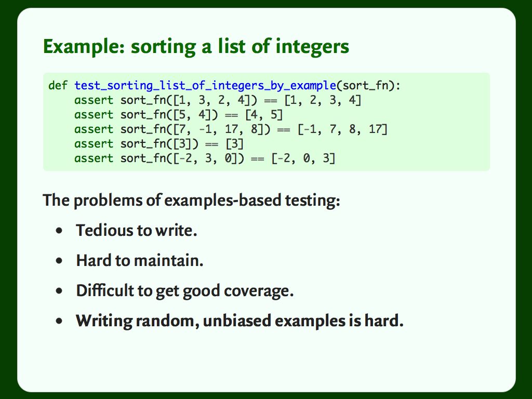Click the bullet 'Hard to maintain.'
The image size is (532, 399).
coord(139,261)
